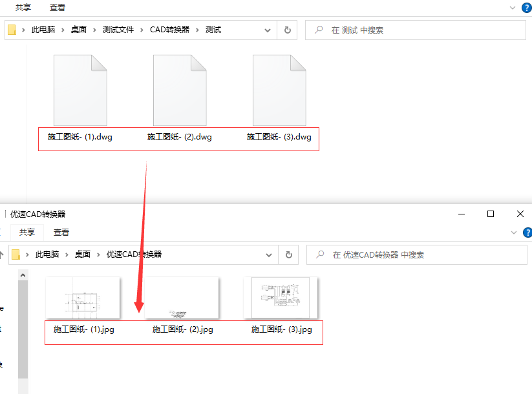Switch to the 共享 tab in the 优速CAD转换器 window

click(26, 233)
